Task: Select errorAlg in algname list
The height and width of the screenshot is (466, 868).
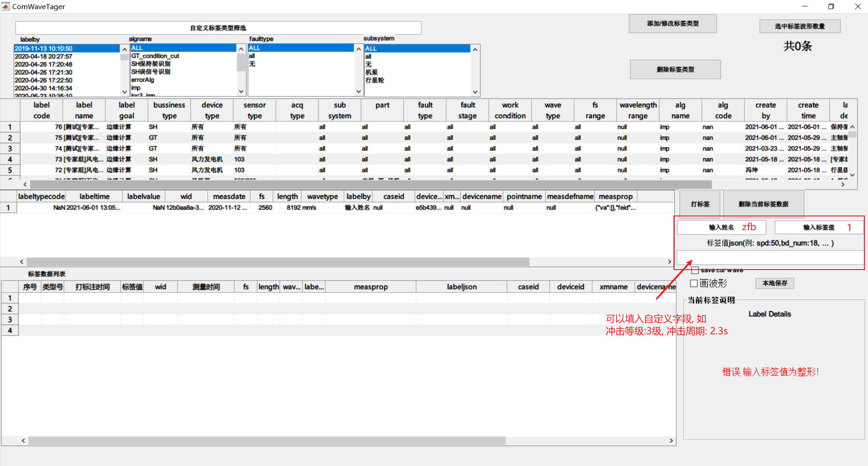Action: (183, 80)
